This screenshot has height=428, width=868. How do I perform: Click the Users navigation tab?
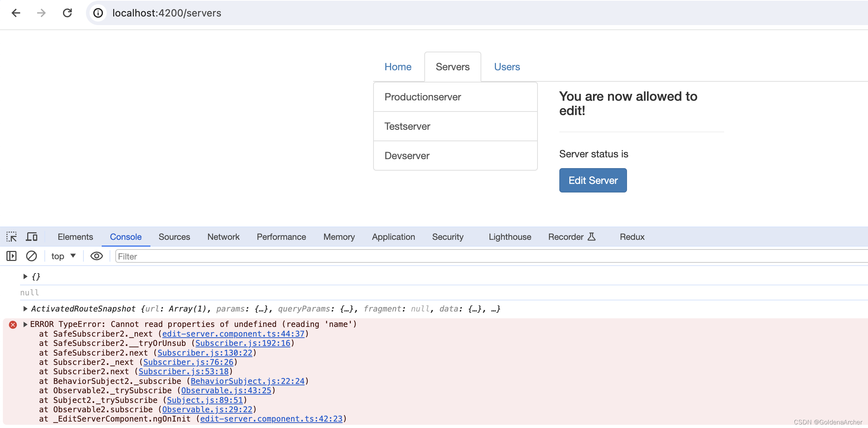click(x=507, y=67)
